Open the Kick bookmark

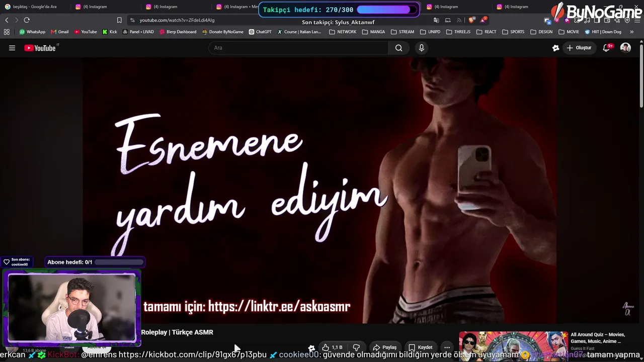110,32
